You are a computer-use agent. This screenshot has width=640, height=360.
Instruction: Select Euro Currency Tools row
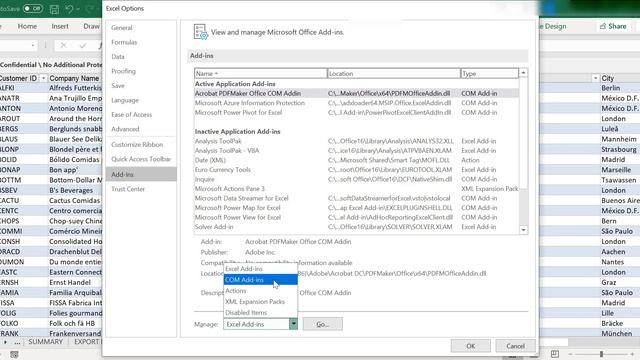click(356, 169)
